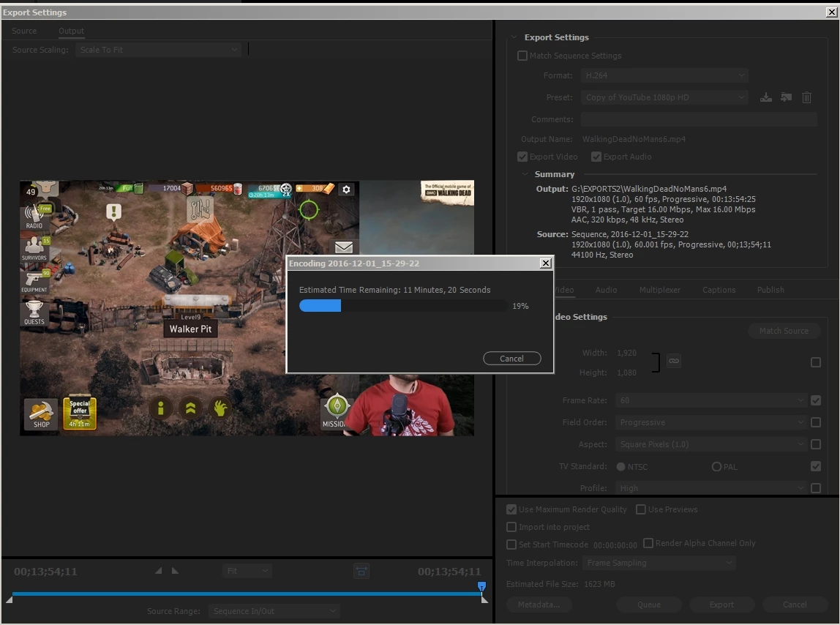Click the Delete Preset trash icon

806,97
